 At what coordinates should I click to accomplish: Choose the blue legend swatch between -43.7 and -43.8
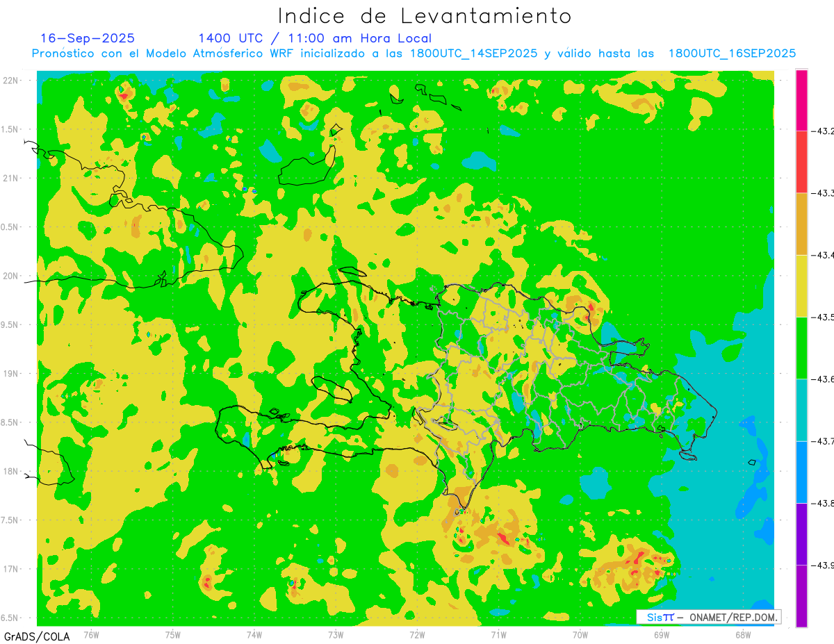pyautogui.click(x=801, y=472)
